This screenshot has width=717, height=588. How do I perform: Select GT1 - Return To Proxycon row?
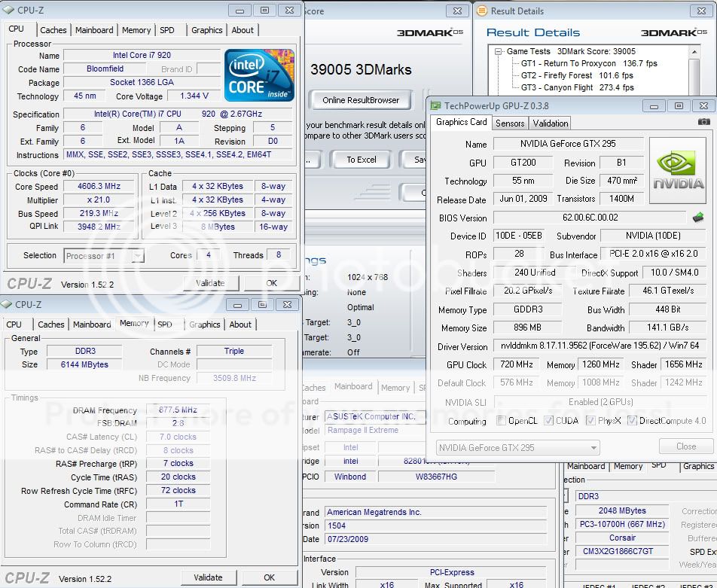(589, 63)
